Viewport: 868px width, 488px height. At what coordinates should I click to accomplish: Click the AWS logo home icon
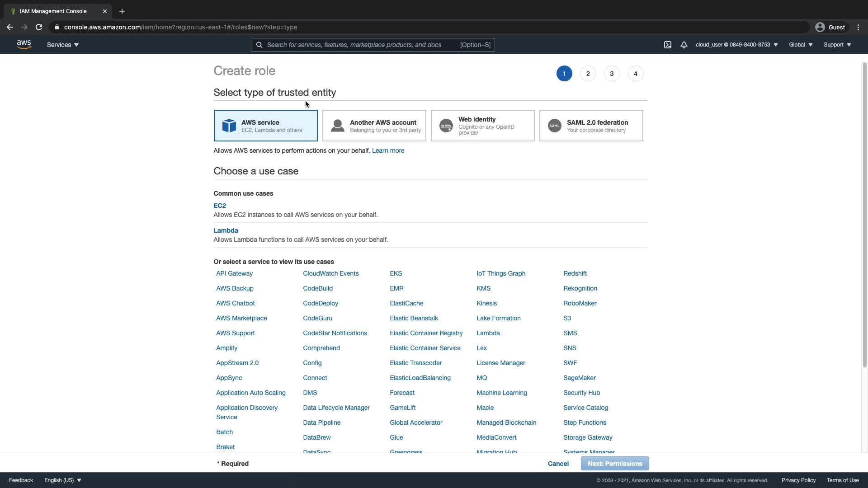[24, 44]
